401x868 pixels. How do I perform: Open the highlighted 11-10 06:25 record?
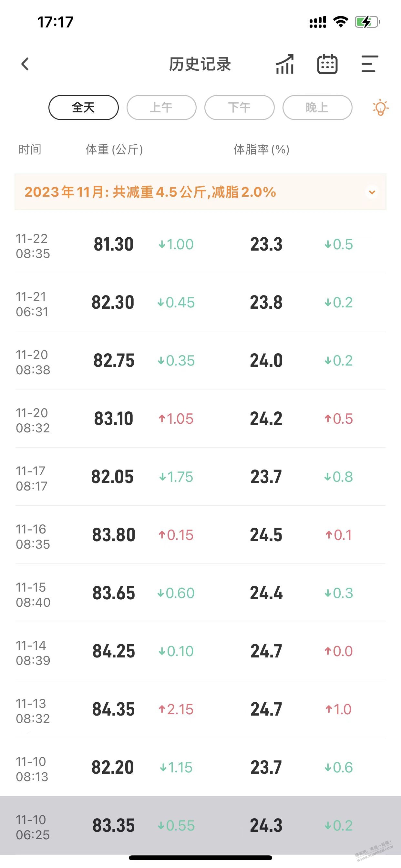[200, 826]
